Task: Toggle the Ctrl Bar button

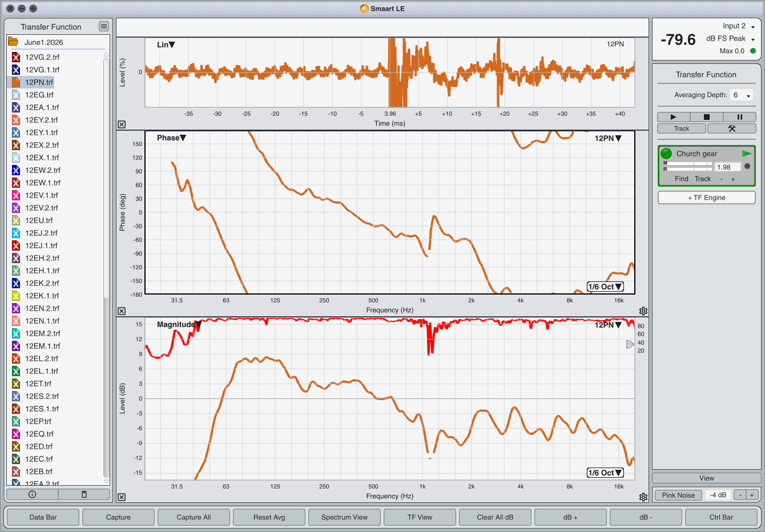Action: [721, 517]
